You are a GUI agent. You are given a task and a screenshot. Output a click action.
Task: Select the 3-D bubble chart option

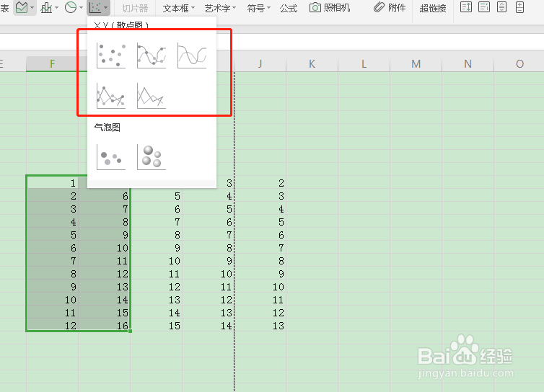pos(152,157)
